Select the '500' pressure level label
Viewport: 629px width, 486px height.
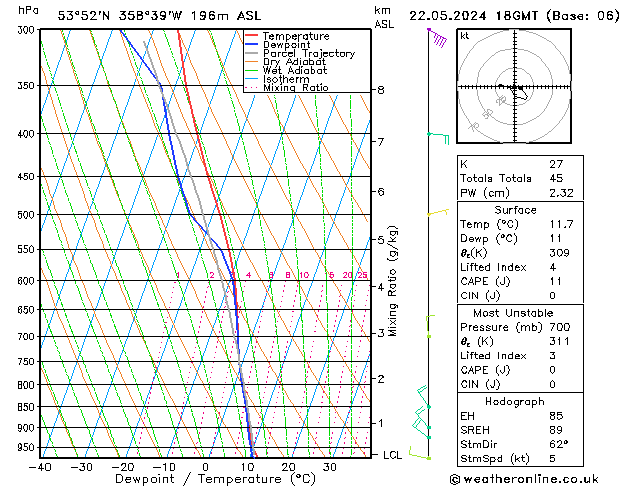click(x=28, y=215)
